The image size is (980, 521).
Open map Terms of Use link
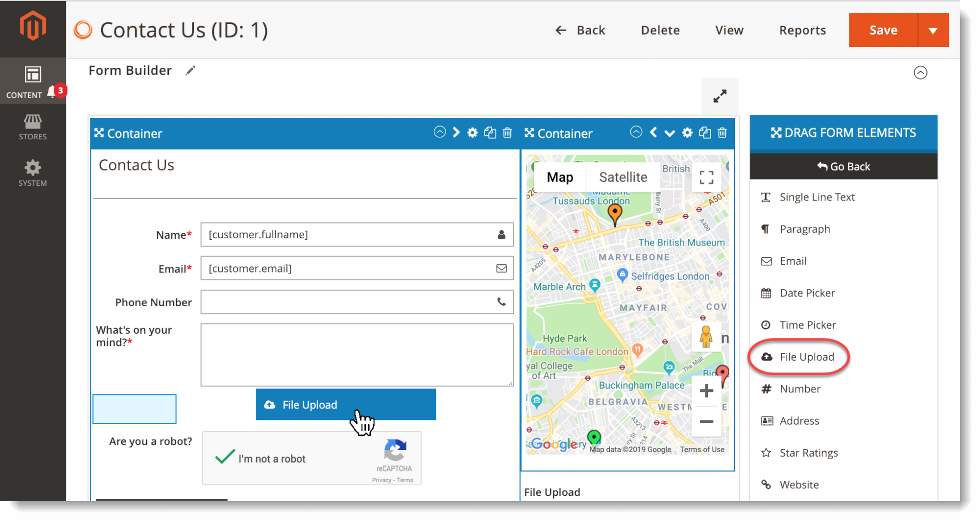pos(702,450)
